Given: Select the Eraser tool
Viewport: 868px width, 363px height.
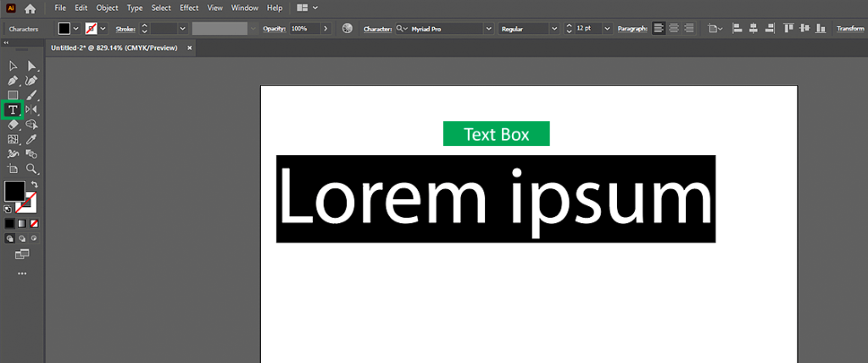Looking at the screenshot, I should (x=13, y=125).
